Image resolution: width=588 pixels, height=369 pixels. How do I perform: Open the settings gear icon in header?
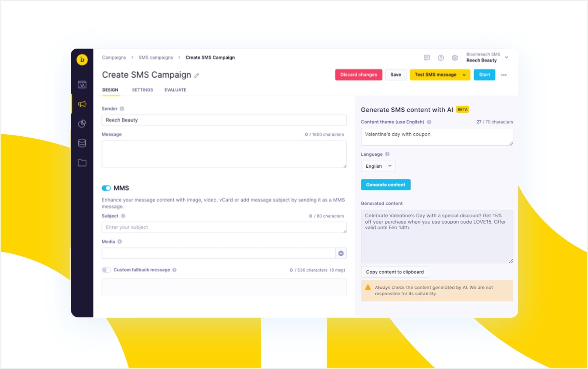tap(455, 58)
